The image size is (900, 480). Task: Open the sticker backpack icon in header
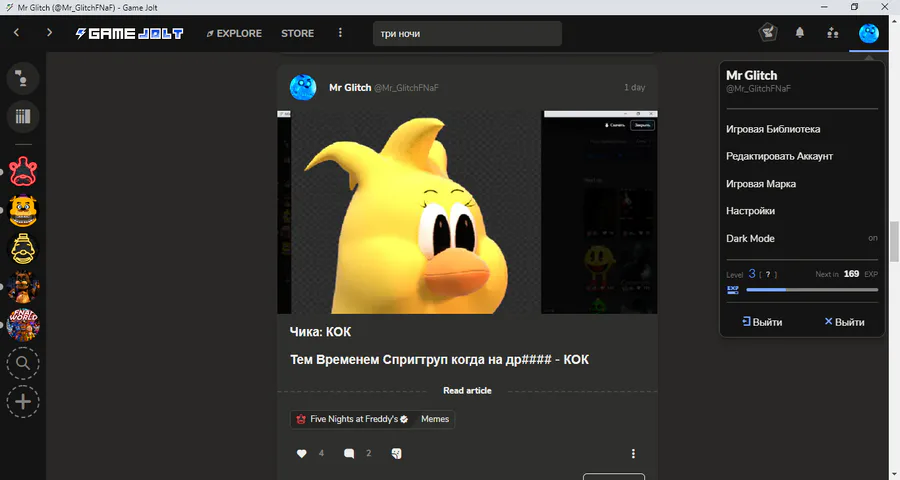click(x=768, y=33)
